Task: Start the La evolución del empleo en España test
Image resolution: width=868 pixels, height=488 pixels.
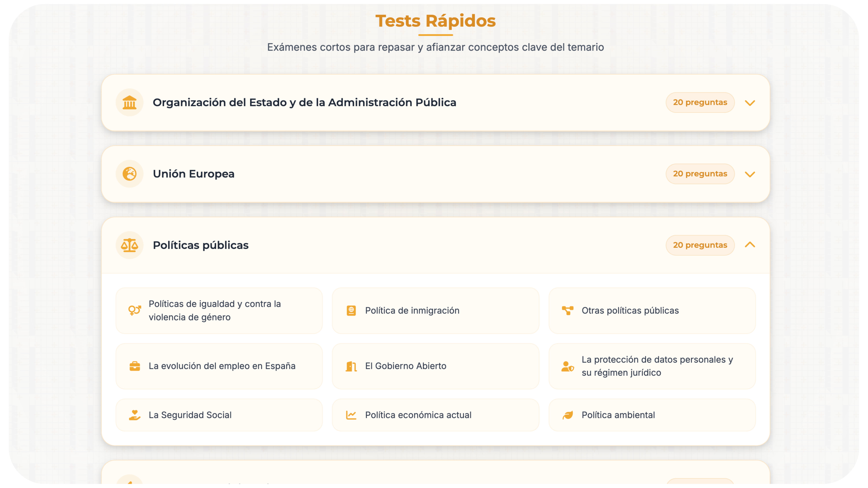Action: click(x=219, y=366)
